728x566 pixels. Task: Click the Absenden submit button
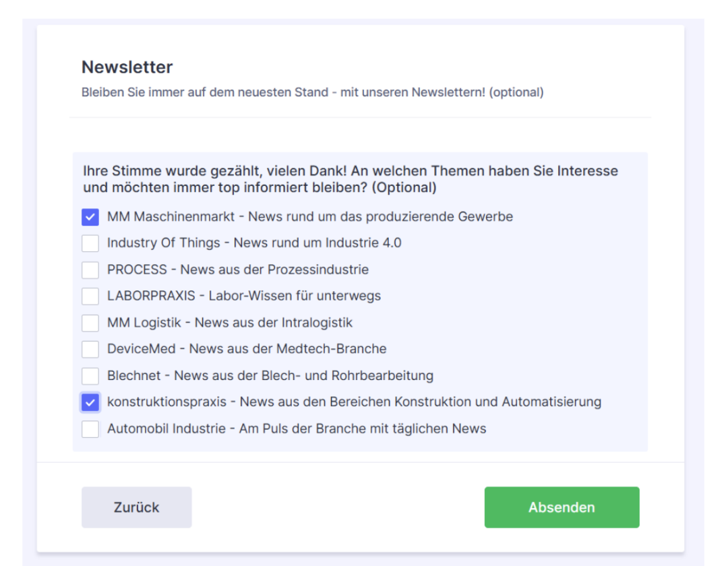coord(562,507)
